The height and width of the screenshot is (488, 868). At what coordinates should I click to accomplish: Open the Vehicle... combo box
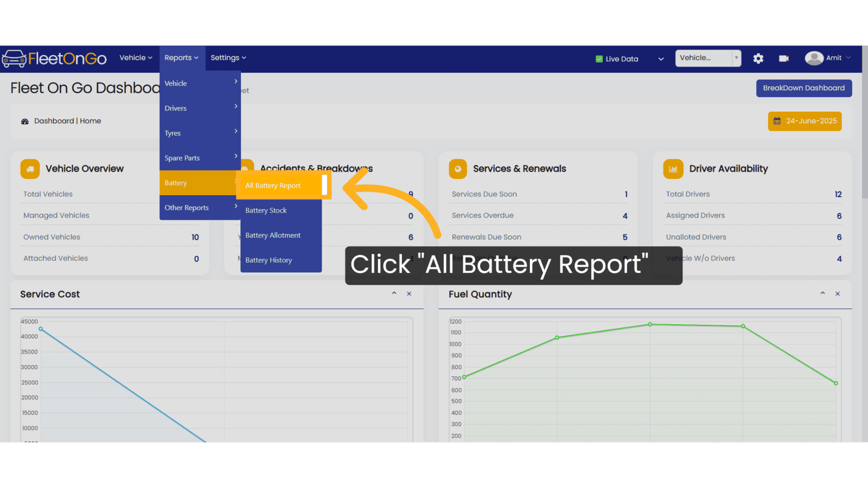(x=708, y=58)
